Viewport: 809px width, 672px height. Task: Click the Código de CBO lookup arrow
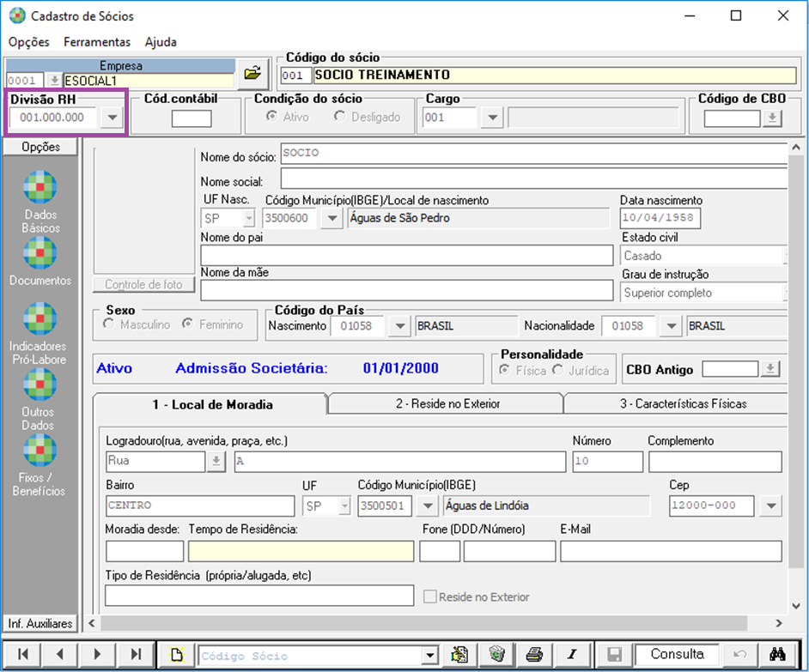tap(772, 118)
